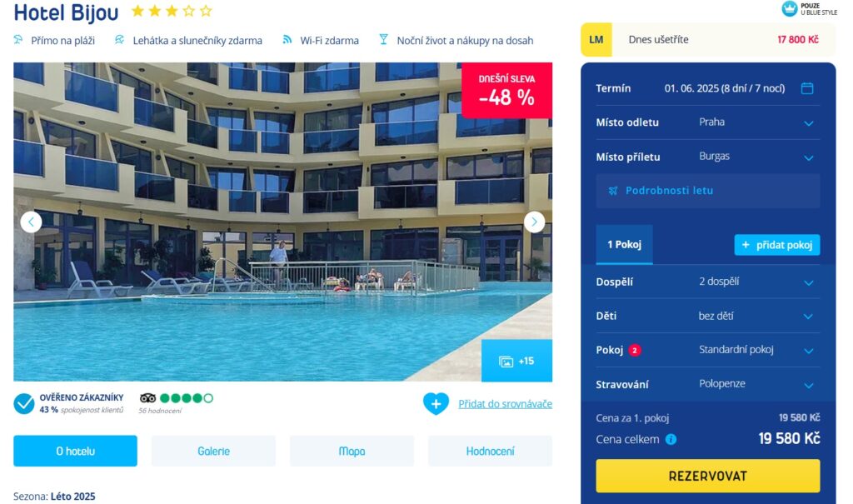The image size is (853, 504).
Task: Click the airplane icon in Podrobnosti letu
Action: point(613,191)
